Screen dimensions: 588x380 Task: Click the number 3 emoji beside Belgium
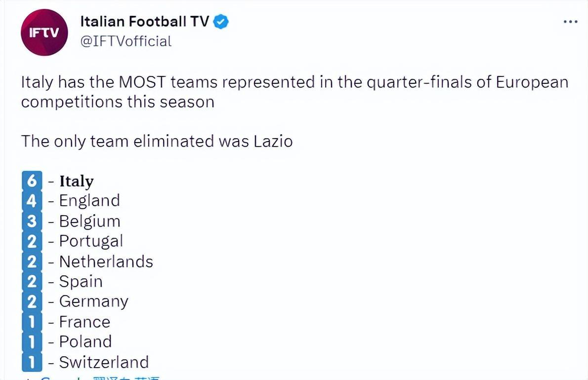pos(32,221)
